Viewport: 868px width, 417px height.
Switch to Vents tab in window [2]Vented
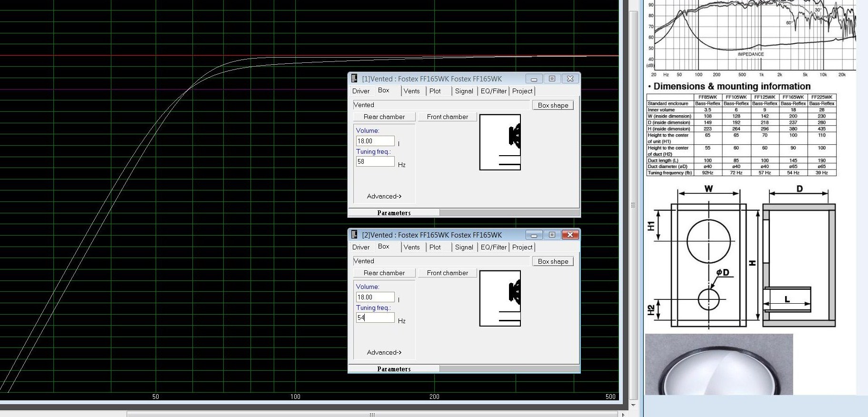point(412,247)
